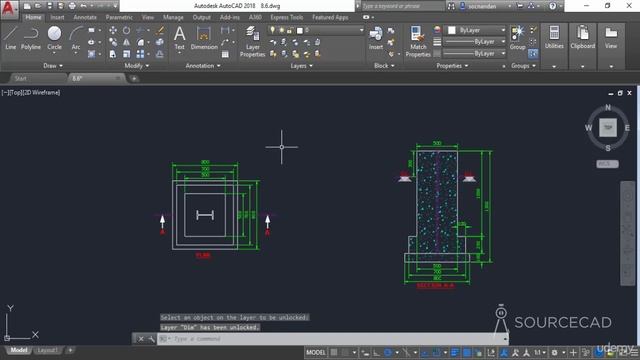Click the Copy tool in Modify panel
640x360 pixels.
pyautogui.click(x=113, y=42)
